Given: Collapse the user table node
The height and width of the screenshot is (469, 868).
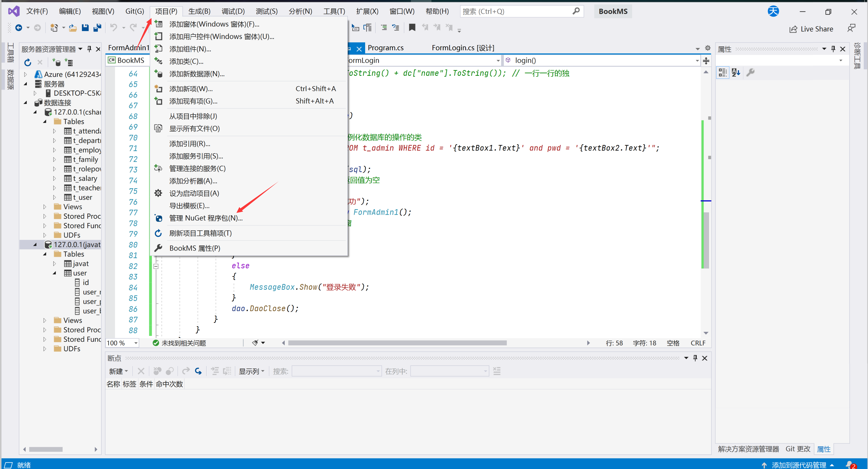Looking at the screenshot, I should click(x=55, y=273).
